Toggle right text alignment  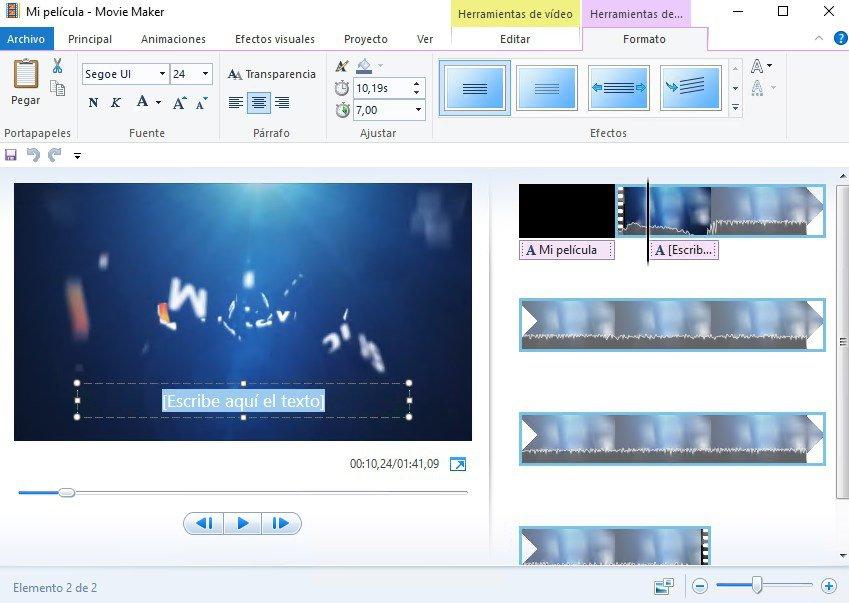[281, 103]
